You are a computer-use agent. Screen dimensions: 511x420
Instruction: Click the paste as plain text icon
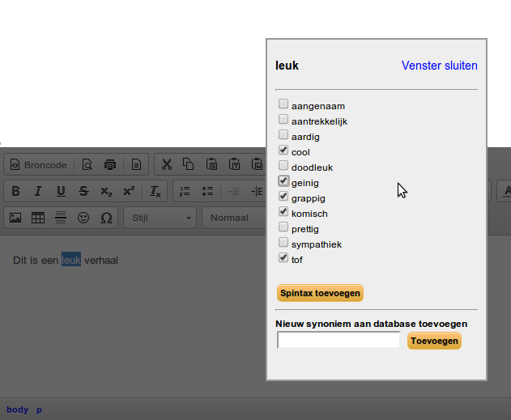[234, 165]
